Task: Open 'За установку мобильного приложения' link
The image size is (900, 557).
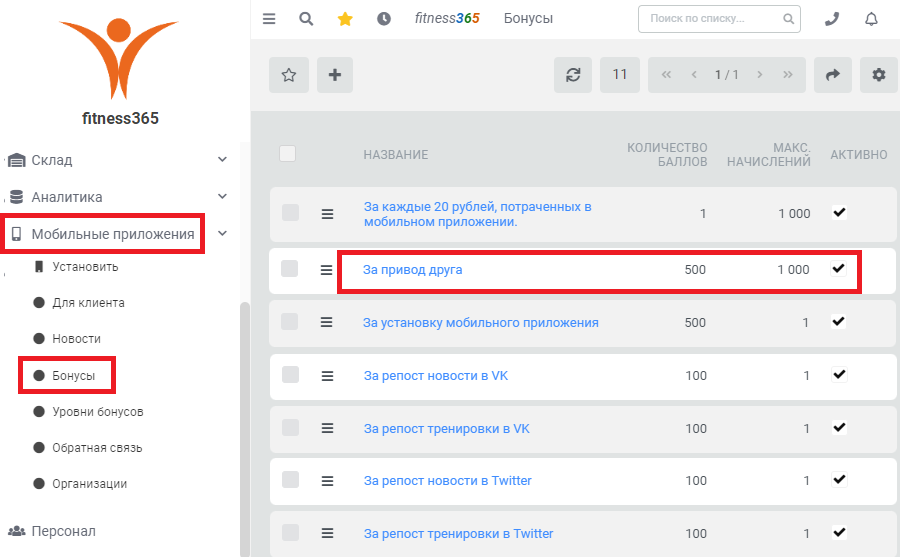Action: coord(480,323)
